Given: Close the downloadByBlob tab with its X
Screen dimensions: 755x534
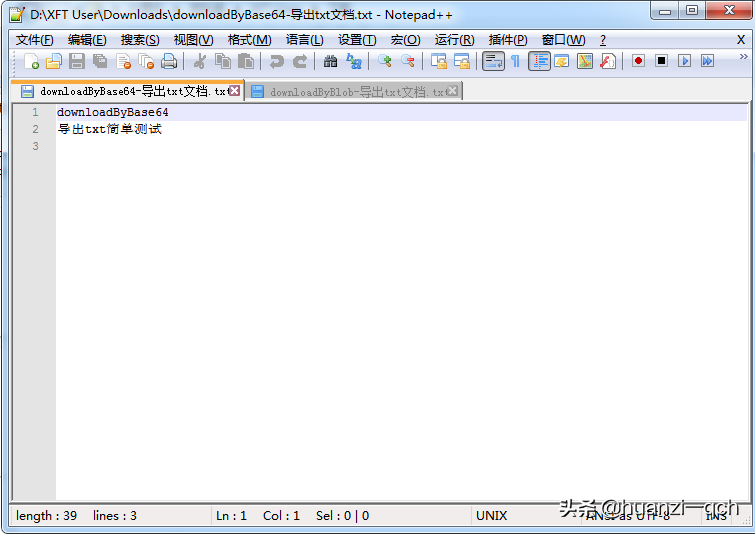Looking at the screenshot, I should [x=452, y=91].
